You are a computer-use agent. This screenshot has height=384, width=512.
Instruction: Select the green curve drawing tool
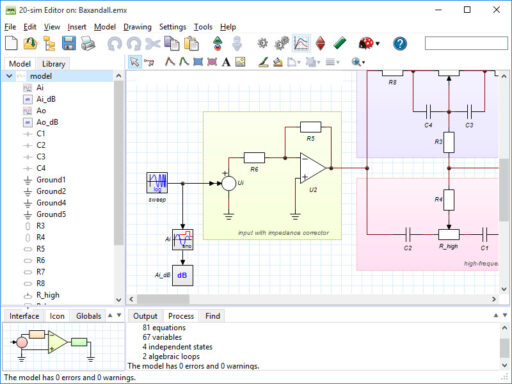click(184, 62)
